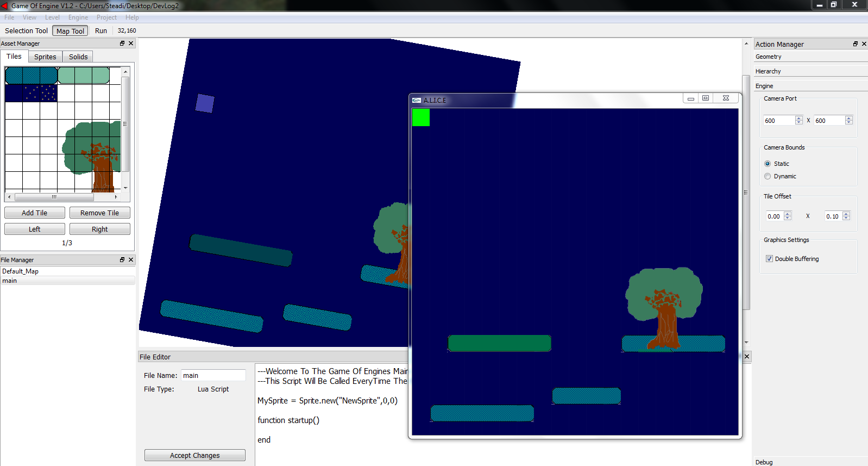Float the Action Manager panel
Screen dimensions: 868x466
coord(856,44)
